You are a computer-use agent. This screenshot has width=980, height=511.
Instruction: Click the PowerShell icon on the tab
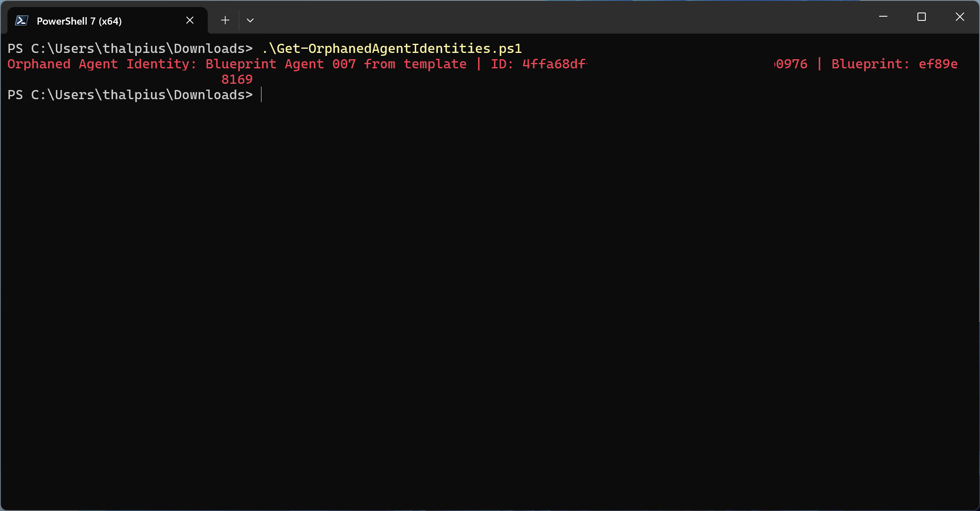[x=21, y=20]
